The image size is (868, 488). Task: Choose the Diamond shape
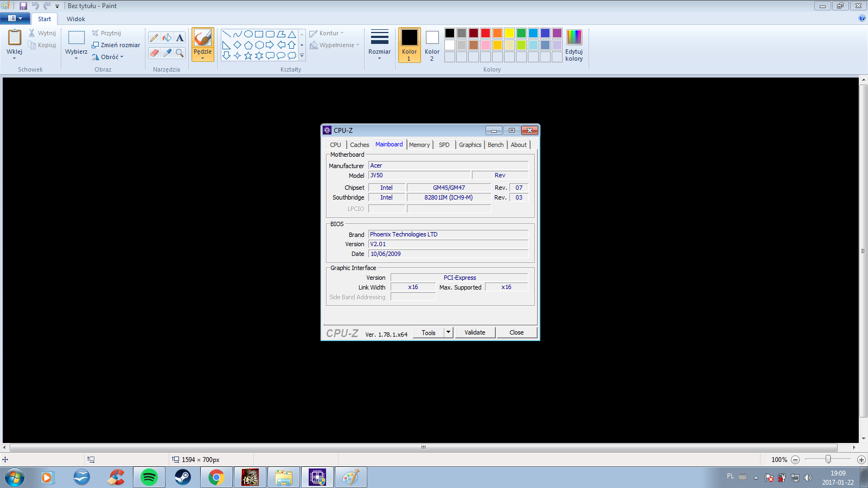[x=238, y=45]
